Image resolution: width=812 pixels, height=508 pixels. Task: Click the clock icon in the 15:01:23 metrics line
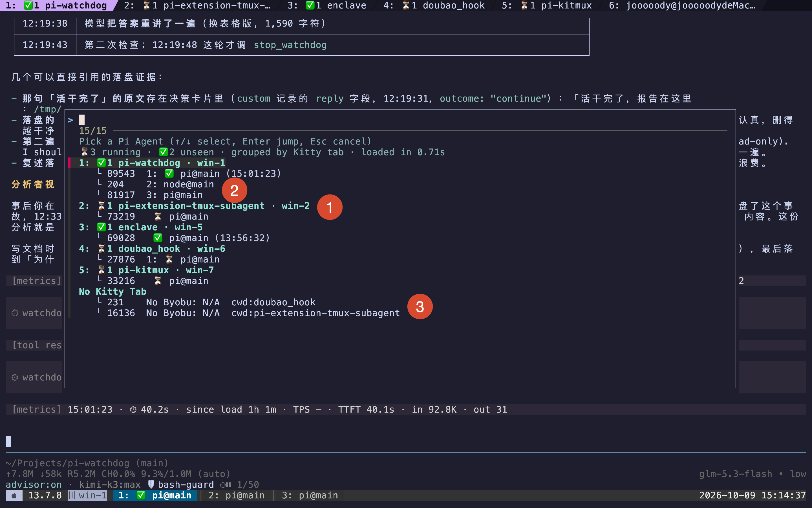click(133, 410)
